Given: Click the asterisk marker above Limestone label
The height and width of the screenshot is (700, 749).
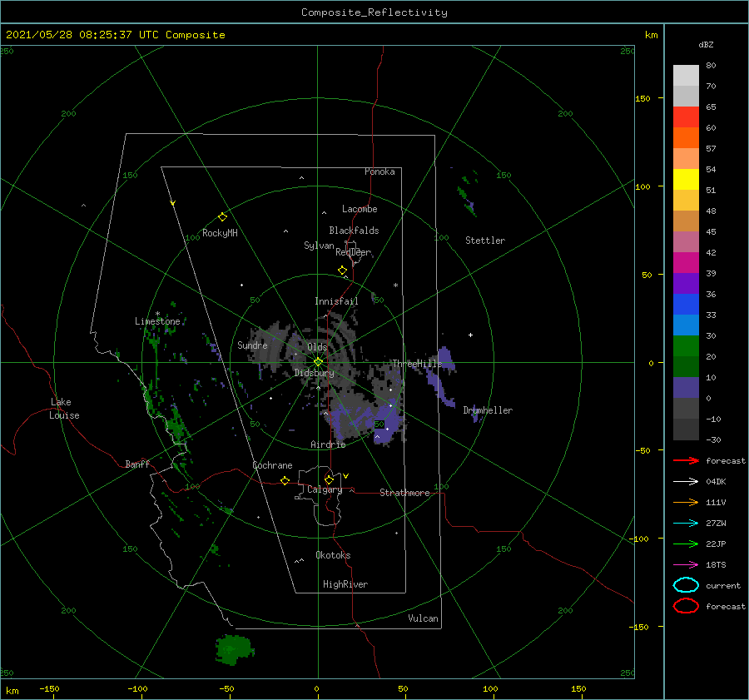Looking at the screenshot, I should pos(157,314).
